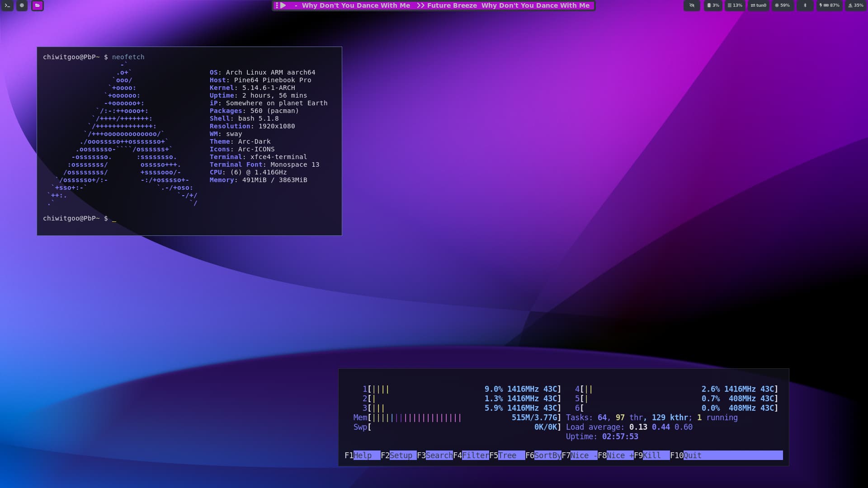Click F3 Search in htop

coord(434,455)
